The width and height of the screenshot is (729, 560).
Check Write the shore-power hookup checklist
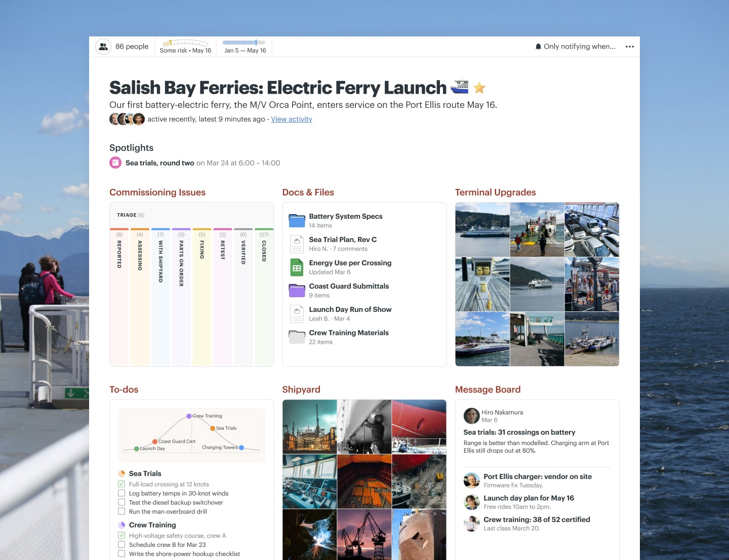(x=121, y=553)
